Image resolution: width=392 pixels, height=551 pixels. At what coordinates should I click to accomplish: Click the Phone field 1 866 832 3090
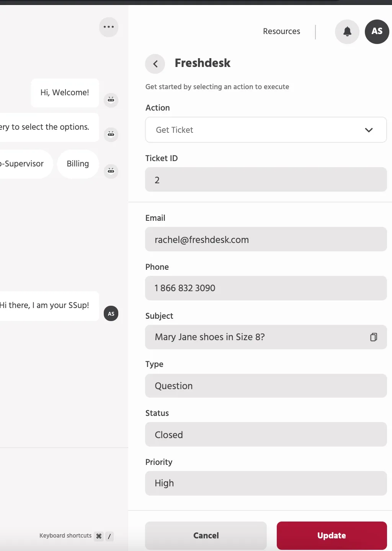coord(266,288)
